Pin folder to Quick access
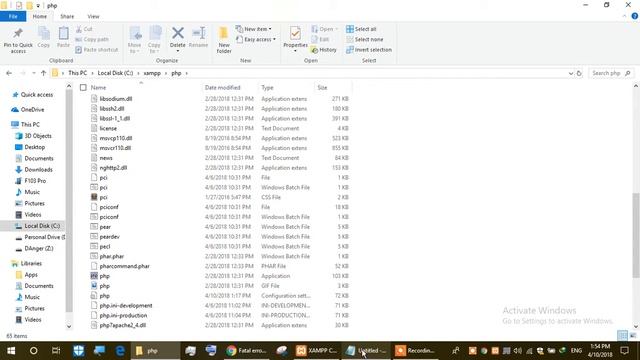This screenshot has width=640, height=360. (x=18, y=40)
